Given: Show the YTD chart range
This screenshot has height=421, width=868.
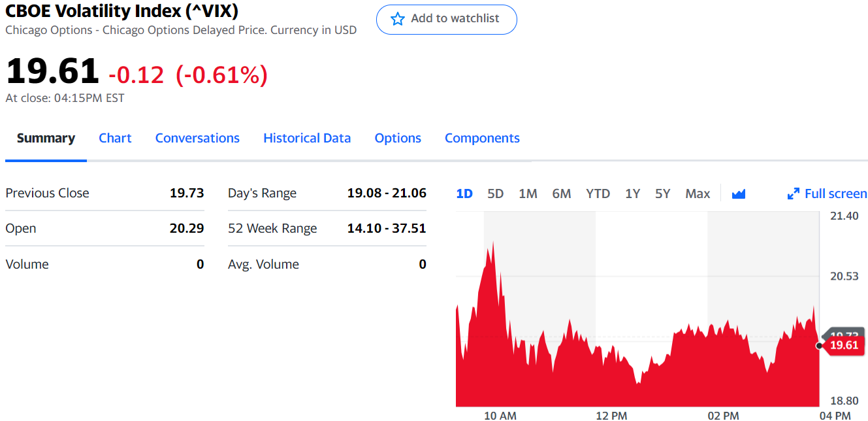Looking at the screenshot, I should [x=598, y=194].
